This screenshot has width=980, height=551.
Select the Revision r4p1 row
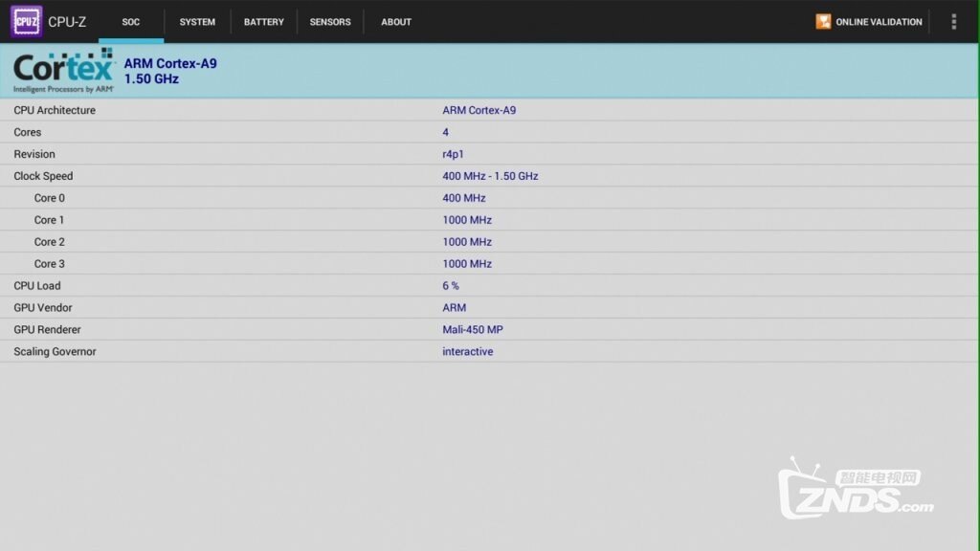point(490,154)
